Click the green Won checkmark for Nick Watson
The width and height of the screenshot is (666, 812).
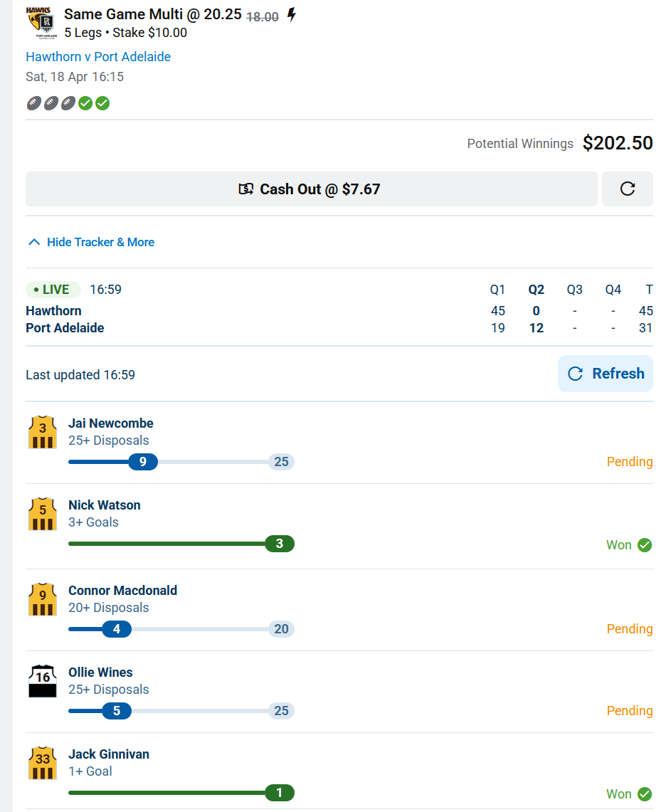click(645, 545)
